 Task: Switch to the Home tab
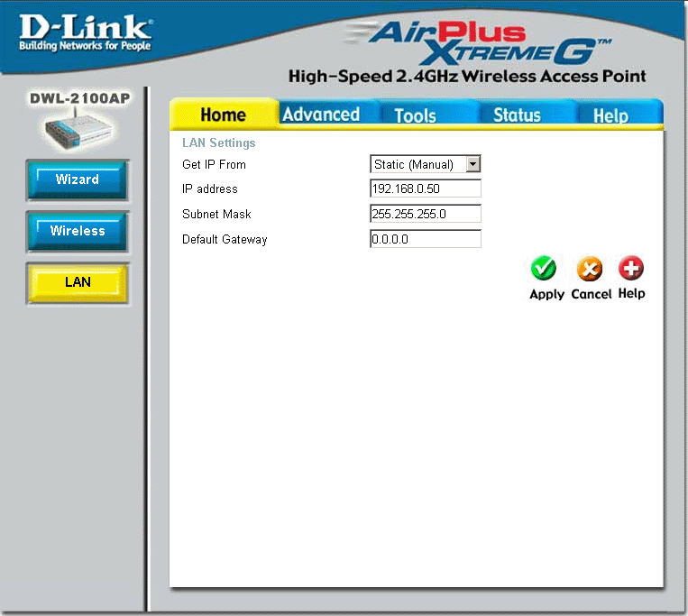224,115
